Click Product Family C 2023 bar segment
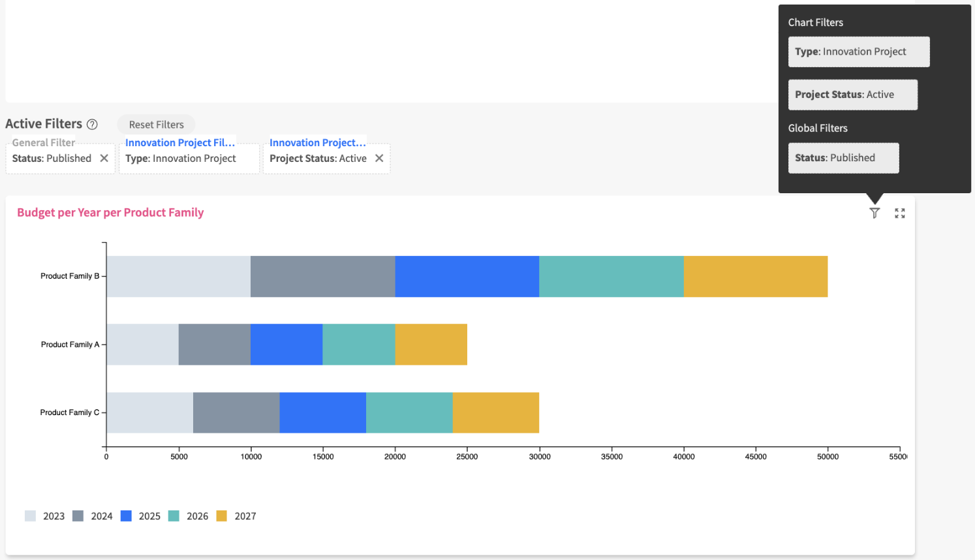 tap(149, 412)
